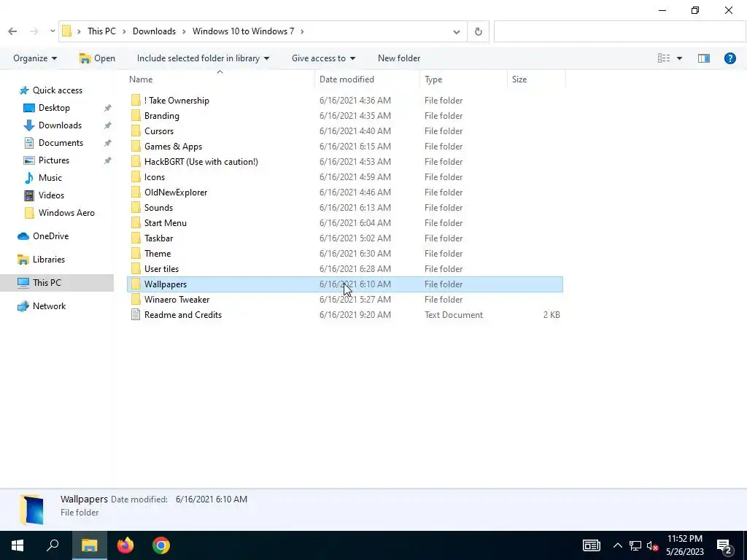Click the taskbar clock and date
The height and width of the screenshot is (560, 747).
point(684,545)
